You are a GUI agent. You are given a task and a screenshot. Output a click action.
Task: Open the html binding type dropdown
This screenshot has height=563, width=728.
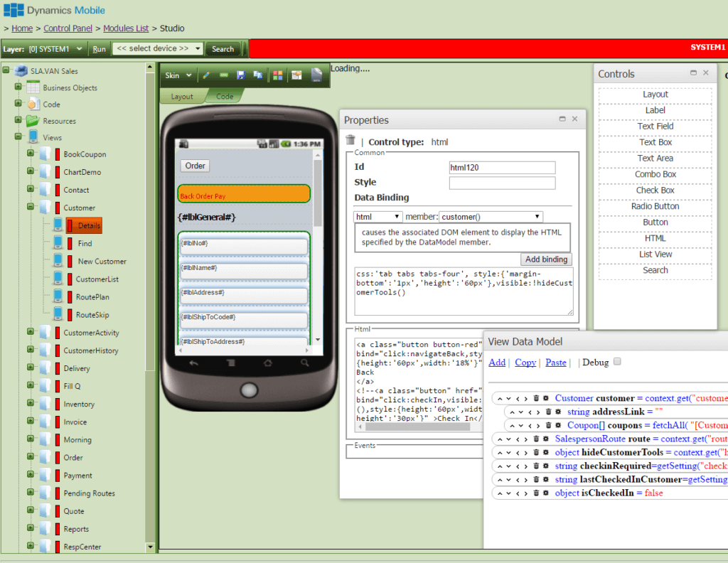point(378,217)
